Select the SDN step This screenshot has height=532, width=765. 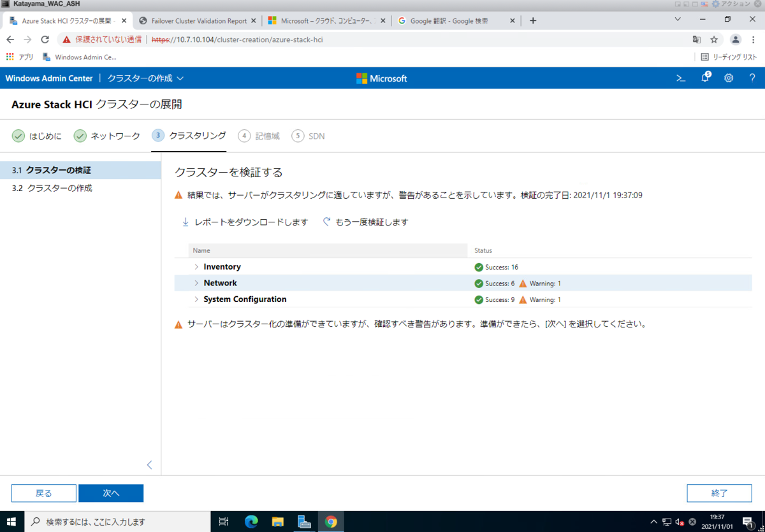point(308,136)
